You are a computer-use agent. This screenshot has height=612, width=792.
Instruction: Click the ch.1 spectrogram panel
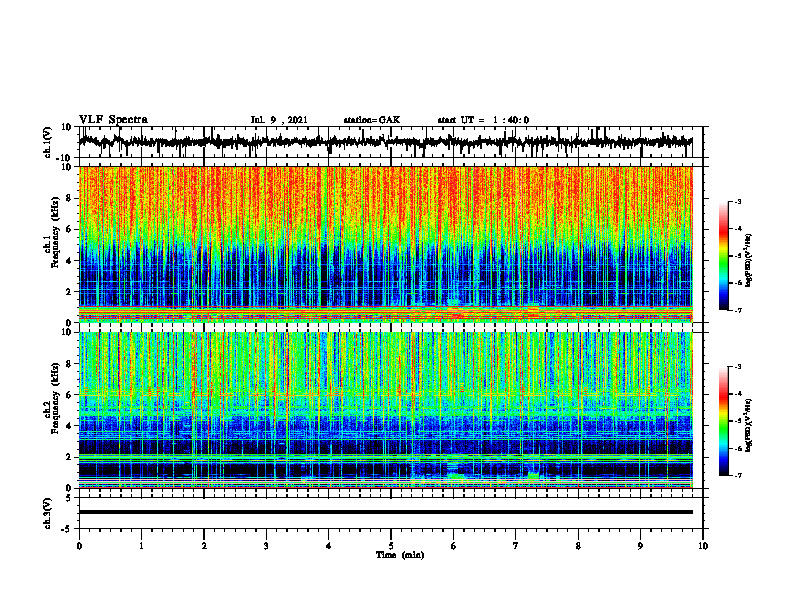[385, 244]
